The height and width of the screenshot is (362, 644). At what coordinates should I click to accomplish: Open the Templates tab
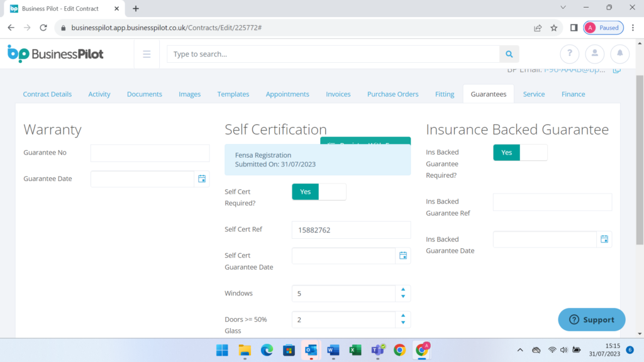tap(233, 94)
